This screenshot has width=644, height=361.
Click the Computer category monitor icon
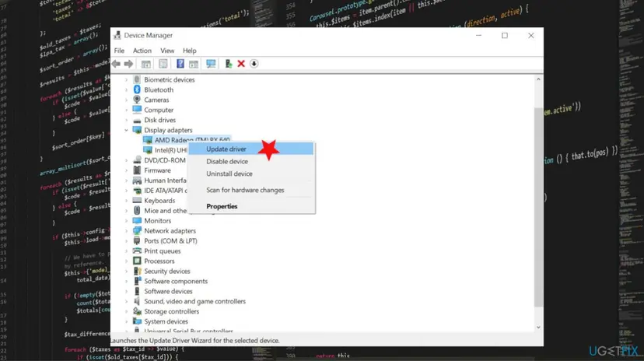137,110
